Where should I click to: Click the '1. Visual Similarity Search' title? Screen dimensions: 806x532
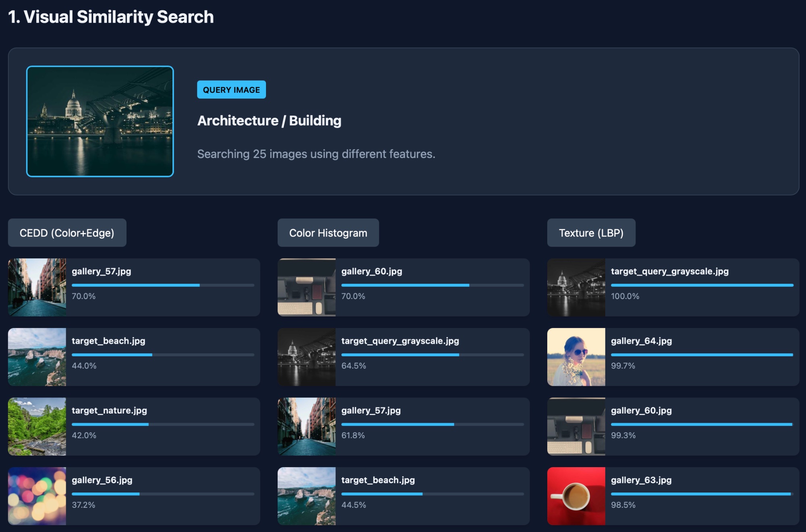[111, 17]
